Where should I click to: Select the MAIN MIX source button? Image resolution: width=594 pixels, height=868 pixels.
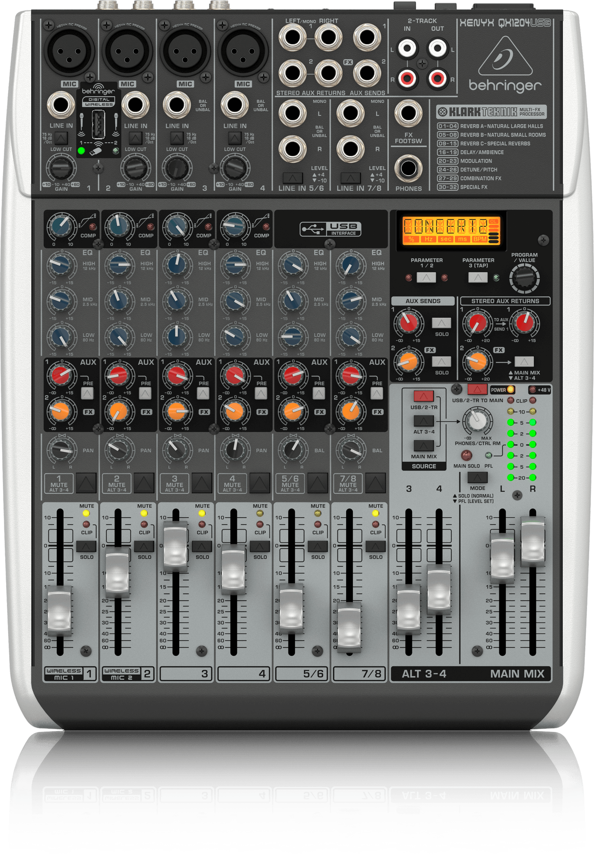[x=423, y=445]
